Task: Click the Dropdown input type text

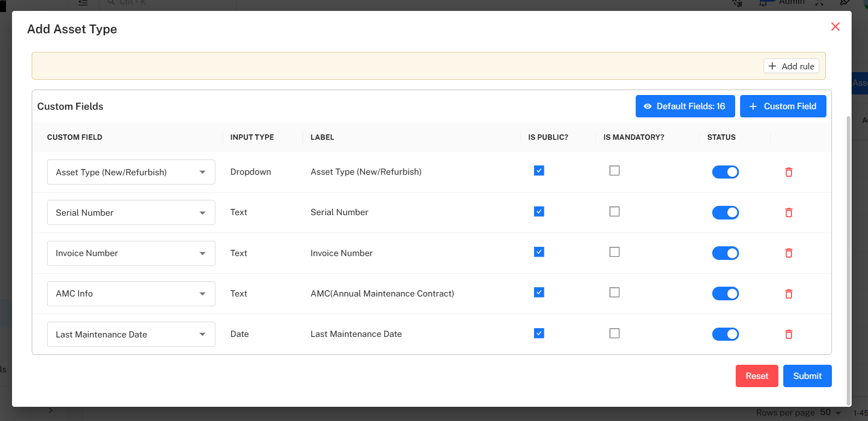Action: click(x=250, y=171)
